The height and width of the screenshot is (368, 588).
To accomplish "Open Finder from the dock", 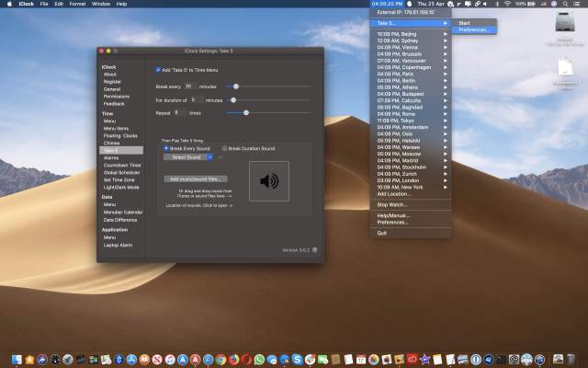I will point(17,359).
